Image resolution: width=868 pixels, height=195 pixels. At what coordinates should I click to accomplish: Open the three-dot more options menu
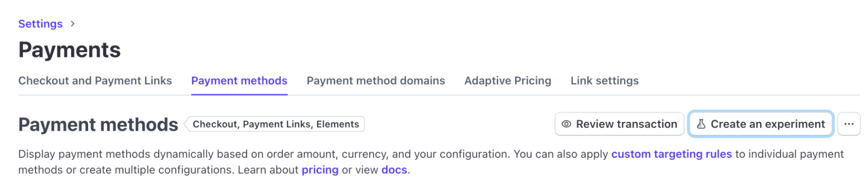coord(848,124)
